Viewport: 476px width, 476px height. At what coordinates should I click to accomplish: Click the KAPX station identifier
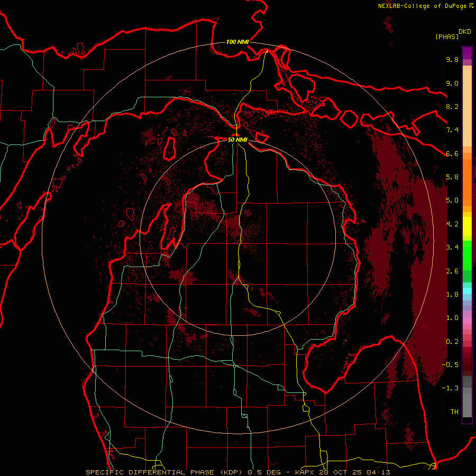305,472
